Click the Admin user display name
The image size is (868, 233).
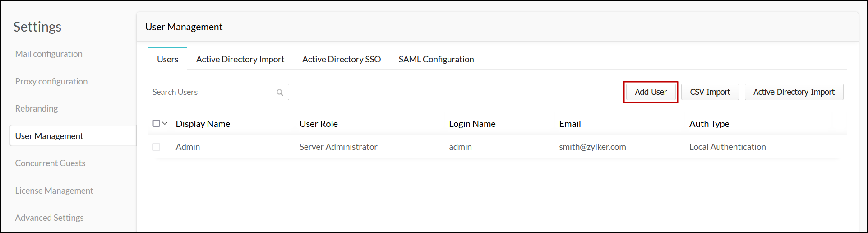point(188,147)
